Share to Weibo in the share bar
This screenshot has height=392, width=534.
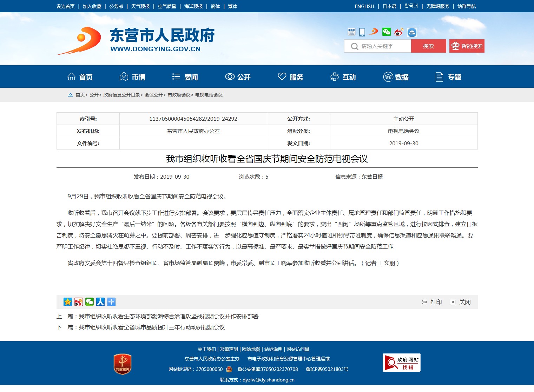(x=79, y=302)
